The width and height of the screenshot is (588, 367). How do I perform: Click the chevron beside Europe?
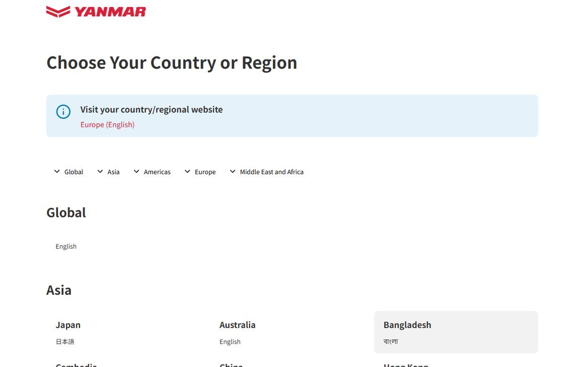[188, 172]
